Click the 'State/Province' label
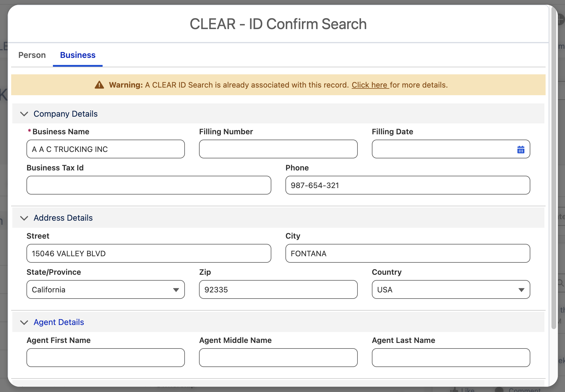The image size is (565, 392). pyautogui.click(x=54, y=272)
